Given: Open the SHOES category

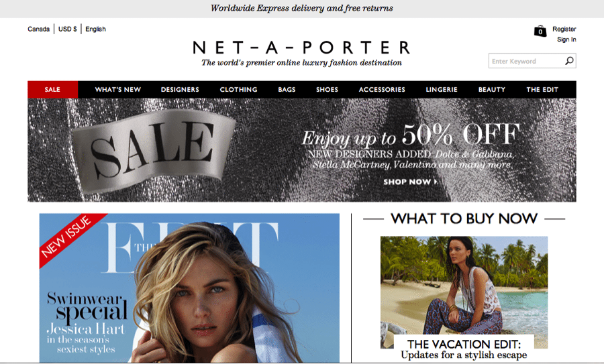Looking at the screenshot, I should pos(327,90).
